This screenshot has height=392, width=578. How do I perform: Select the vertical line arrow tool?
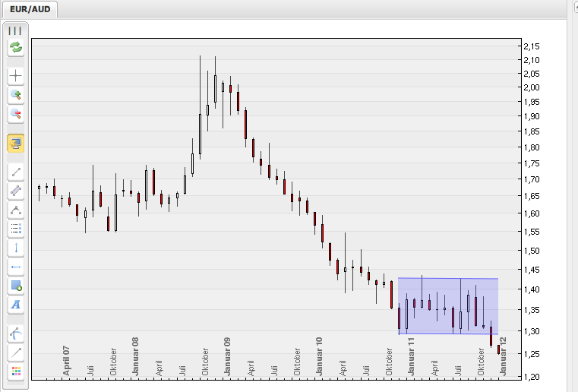[x=15, y=248]
